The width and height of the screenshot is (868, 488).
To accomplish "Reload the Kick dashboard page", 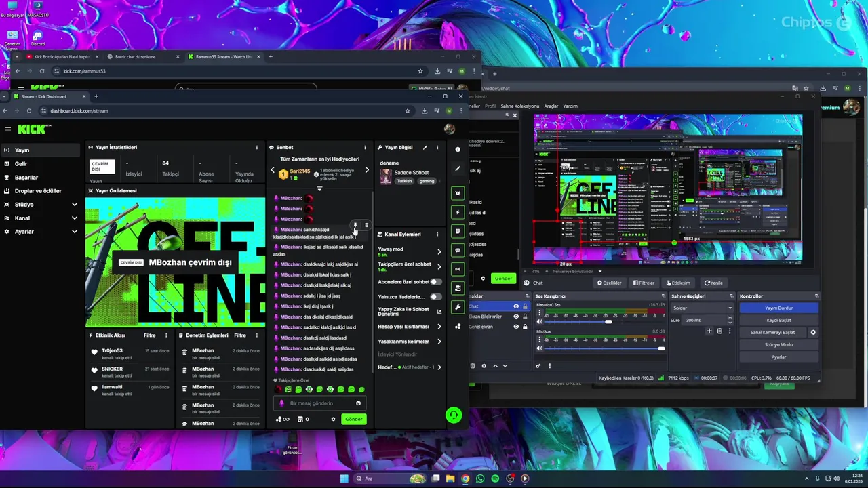I will pyautogui.click(x=28, y=110).
